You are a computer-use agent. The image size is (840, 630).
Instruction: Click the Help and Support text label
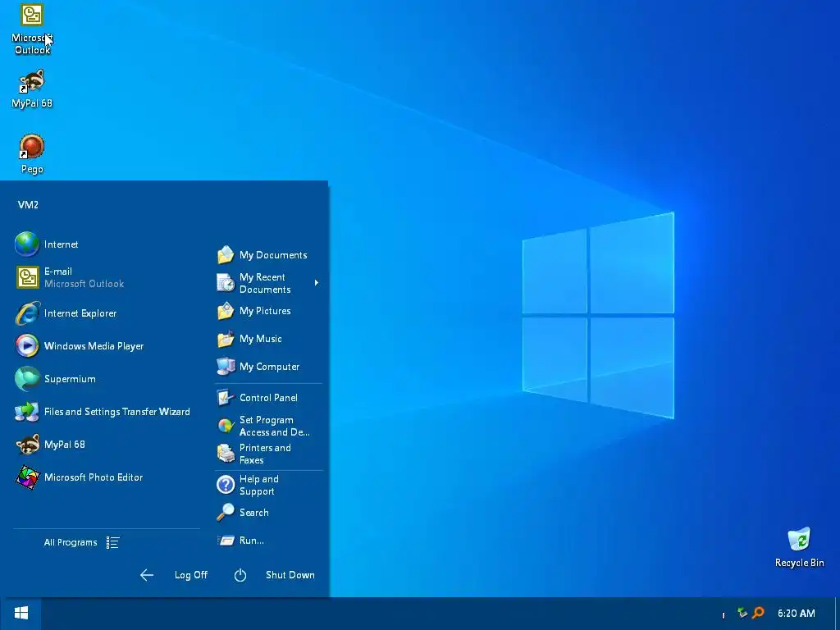[x=258, y=485]
